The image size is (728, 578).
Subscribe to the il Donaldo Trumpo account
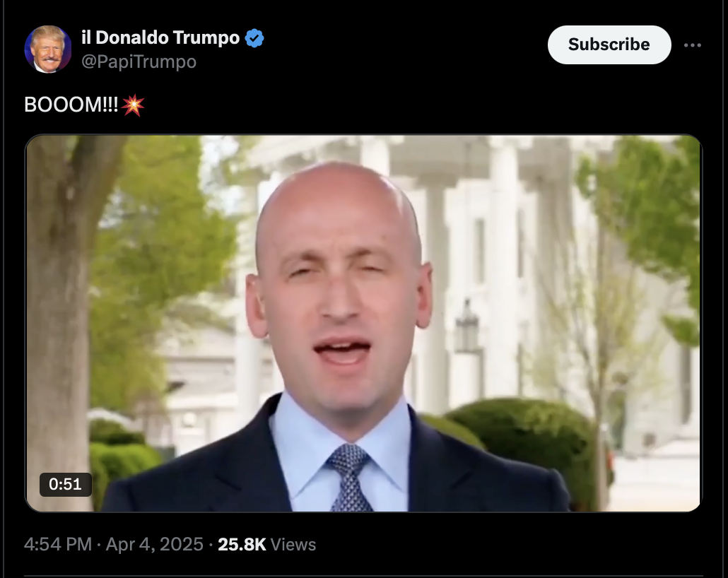point(609,45)
